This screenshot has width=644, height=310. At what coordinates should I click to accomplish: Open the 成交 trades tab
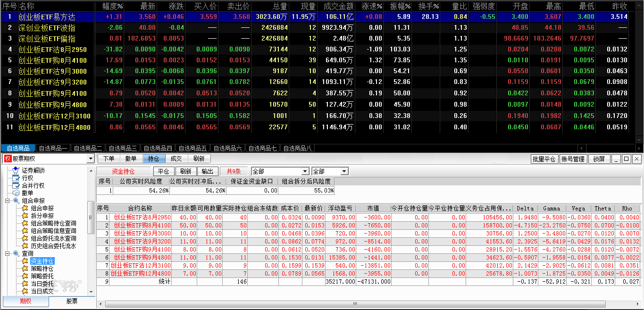176,159
